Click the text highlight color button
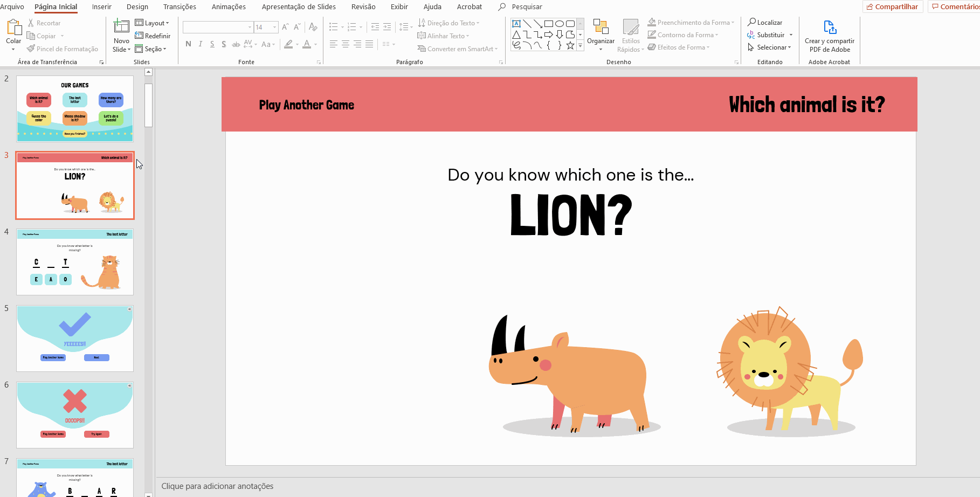 pos(288,44)
